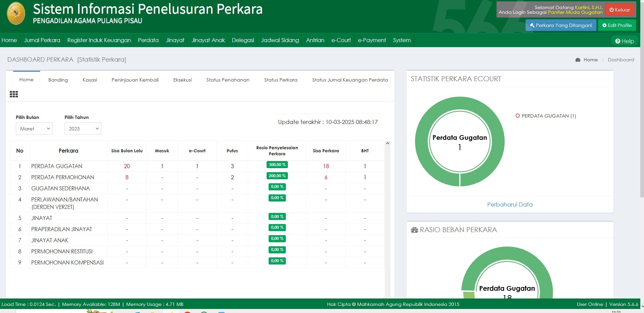
Task: Expand the Jurnal Perkara menu
Action: point(42,40)
